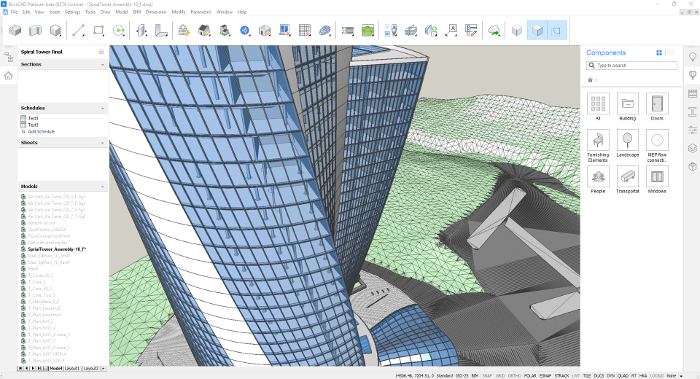Open the View menu
The image size is (700, 379).
39,12
